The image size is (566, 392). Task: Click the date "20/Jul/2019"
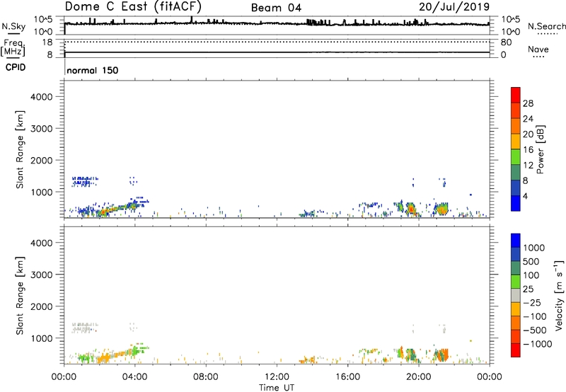454,7
